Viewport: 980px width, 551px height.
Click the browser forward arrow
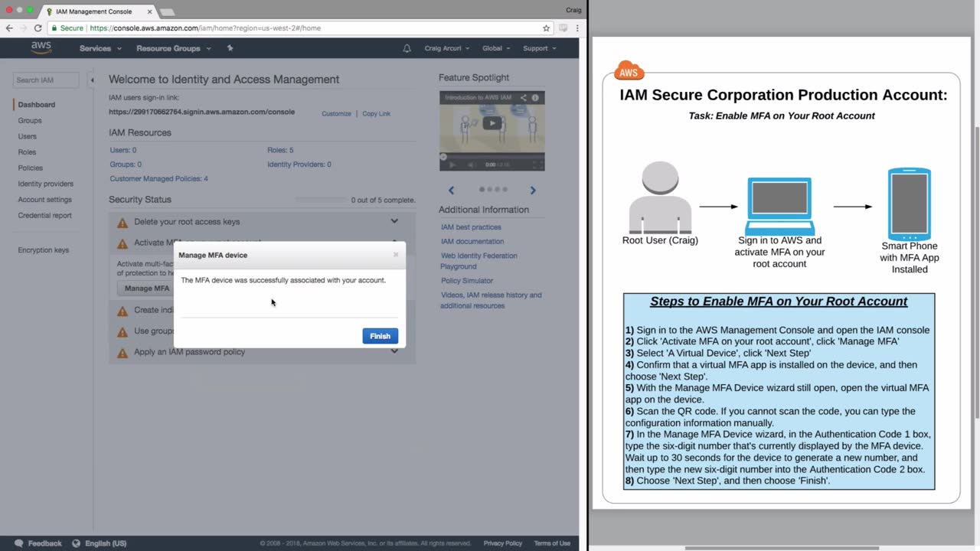coord(23,28)
